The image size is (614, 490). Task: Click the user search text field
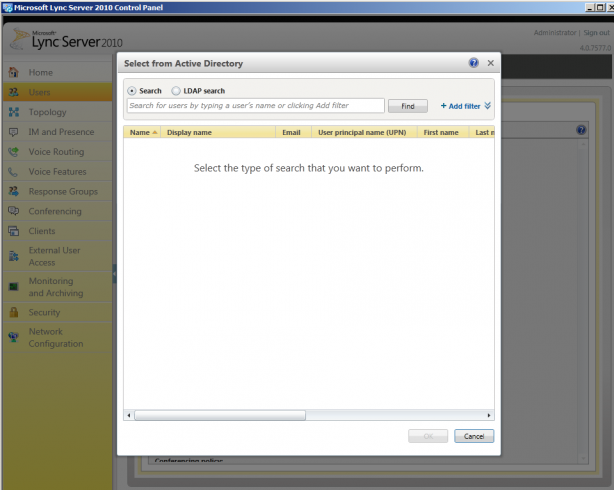pyautogui.click(x=256, y=105)
